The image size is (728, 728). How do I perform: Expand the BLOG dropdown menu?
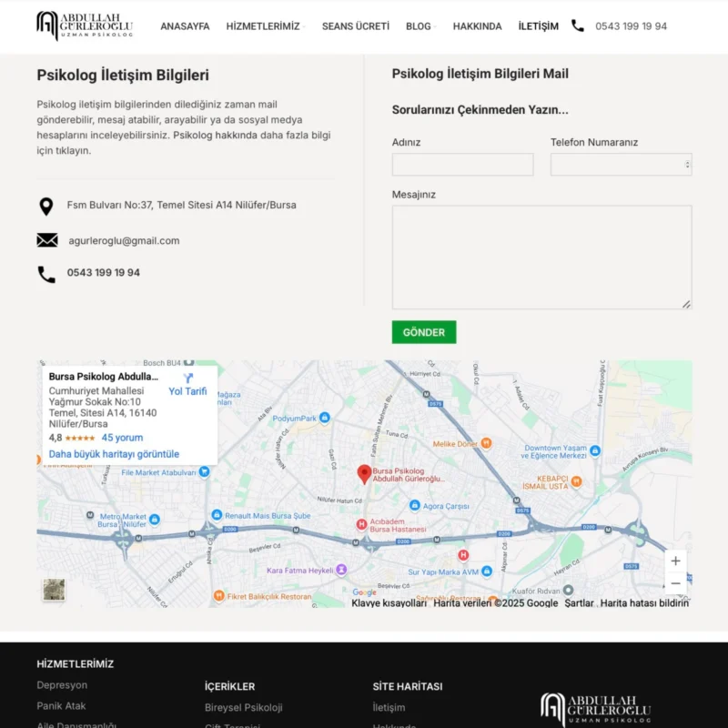tap(420, 26)
